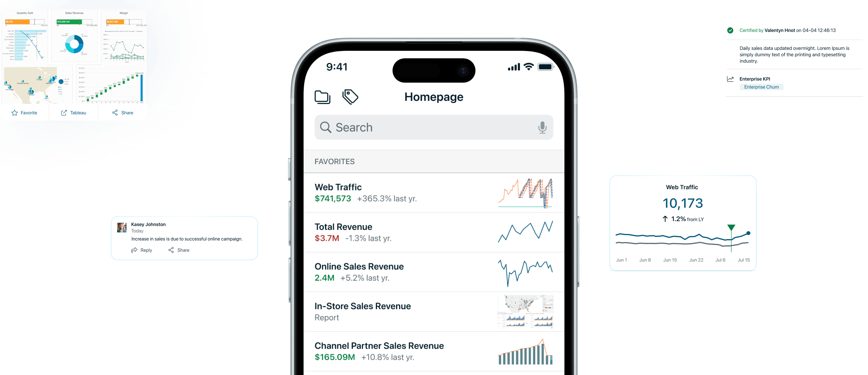Tap the folder icon on homepage
Image resolution: width=868 pixels, height=375 pixels.
(x=323, y=97)
